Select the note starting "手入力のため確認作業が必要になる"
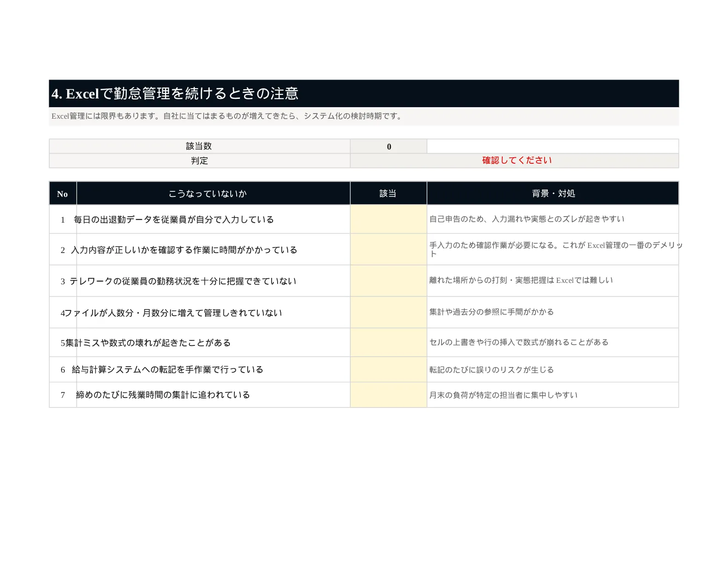This screenshot has height=563, width=728. point(556,249)
